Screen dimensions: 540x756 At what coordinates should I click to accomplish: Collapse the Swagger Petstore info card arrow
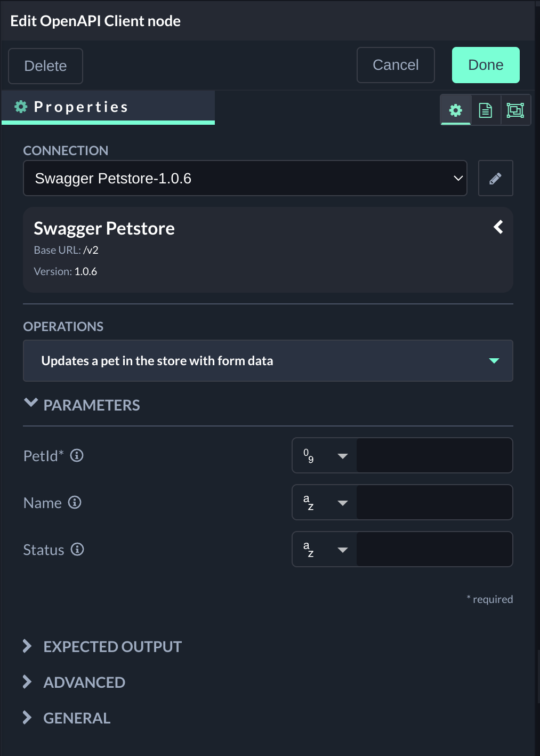(498, 227)
